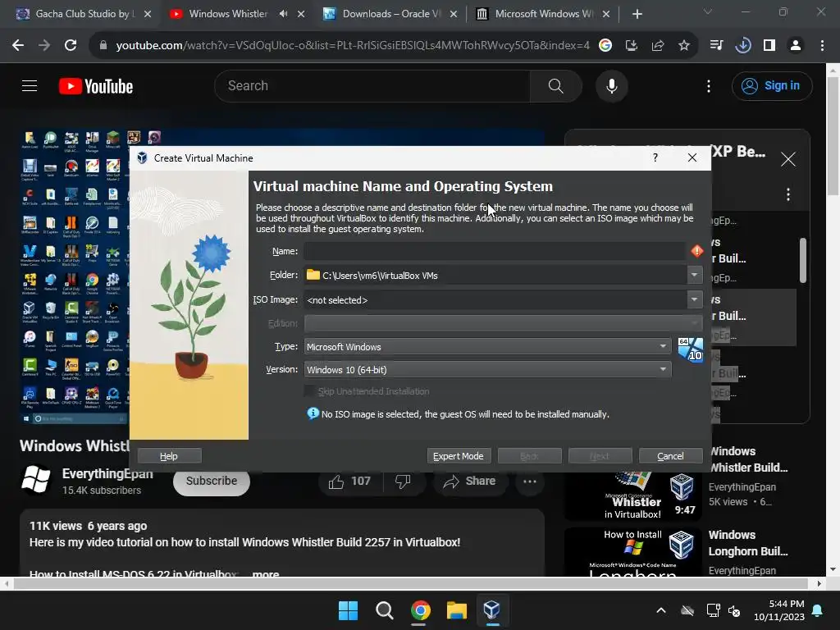Mute the Windows Whistler tab audio
The width and height of the screenshot is (840, 630).
pyautogui.click(x=283, y=14)
